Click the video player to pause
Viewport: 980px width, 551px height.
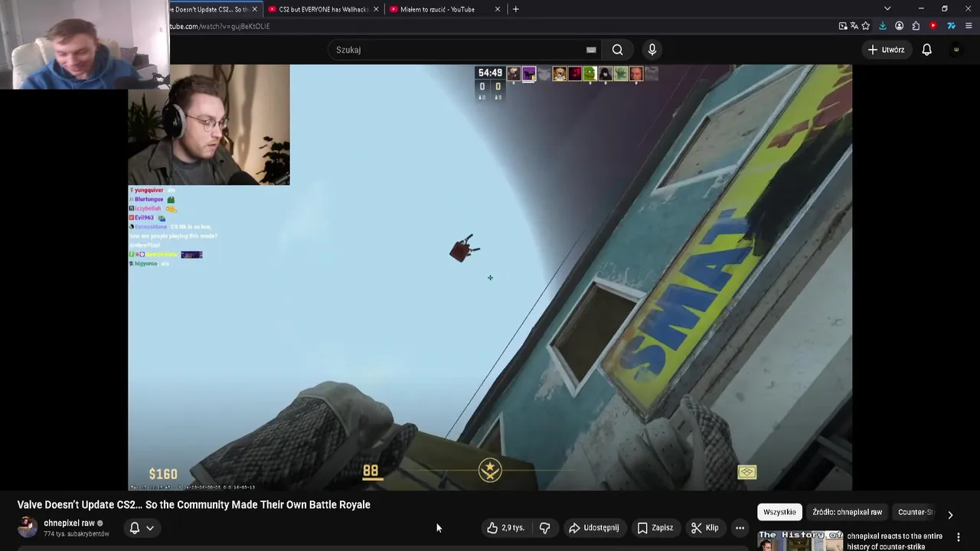[490, 277]
